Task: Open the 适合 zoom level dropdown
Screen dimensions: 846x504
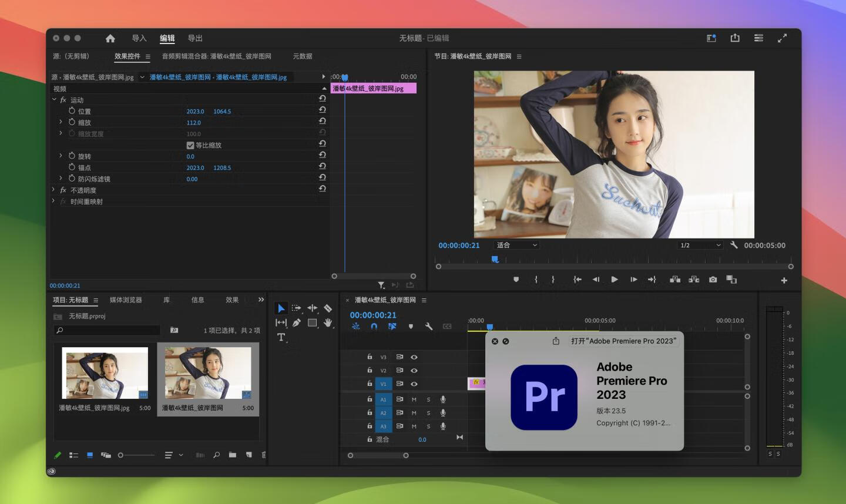Action: [516, 245]
